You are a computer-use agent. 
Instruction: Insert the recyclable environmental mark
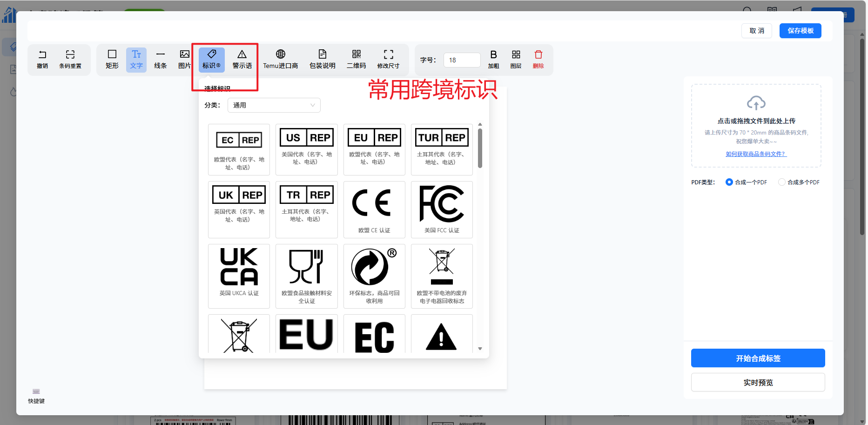[x=375, y=276]
